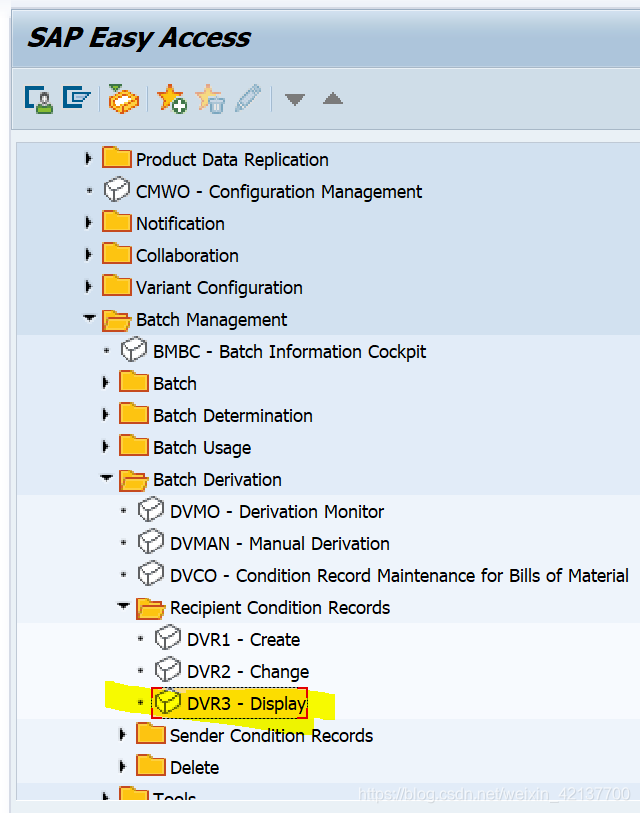Select DVMAN - Manual Derivation transaction
This screenshot has height=813, width=640.
point(280,544)
